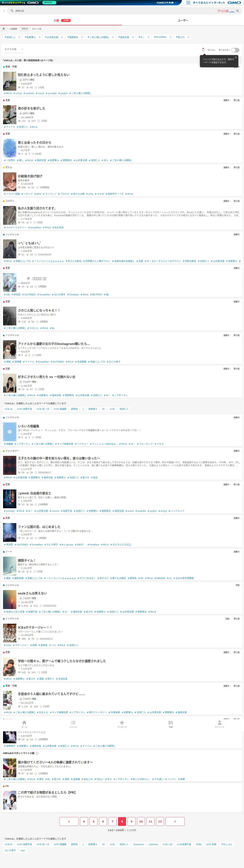Clear the search with the X icon
This screenshot has height=868, width=244.
coord(238,11)
